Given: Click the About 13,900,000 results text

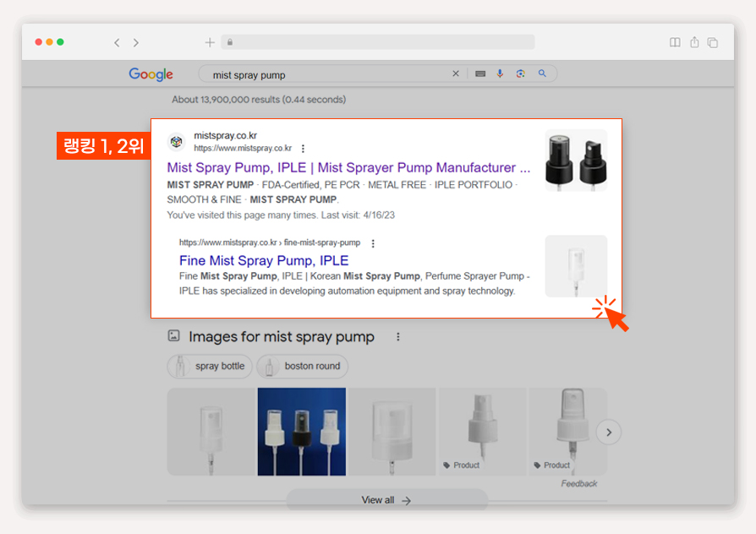Looking at the screenshot, I should point(259,100).
